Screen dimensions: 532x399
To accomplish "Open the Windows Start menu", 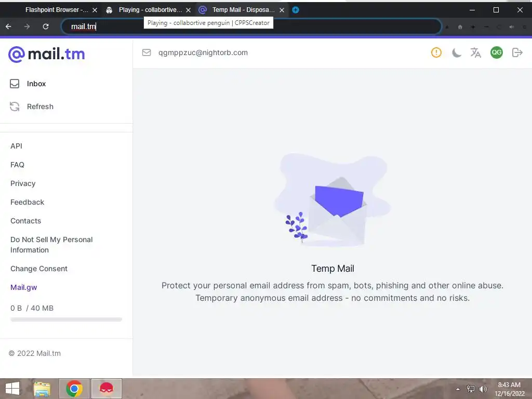I will [12, 389].
